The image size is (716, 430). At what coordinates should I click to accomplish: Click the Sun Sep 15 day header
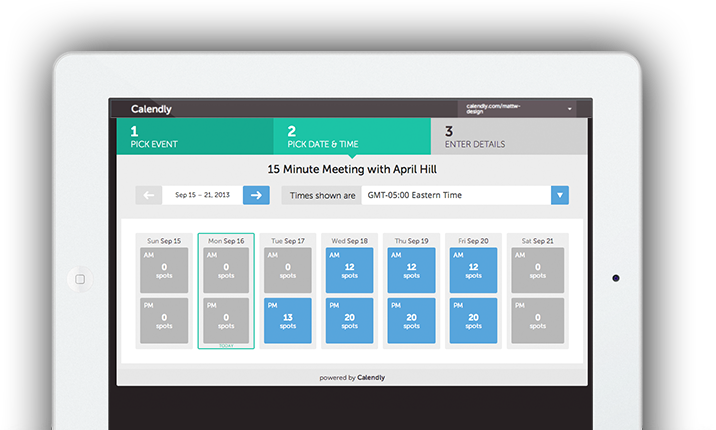click(164, 241)
